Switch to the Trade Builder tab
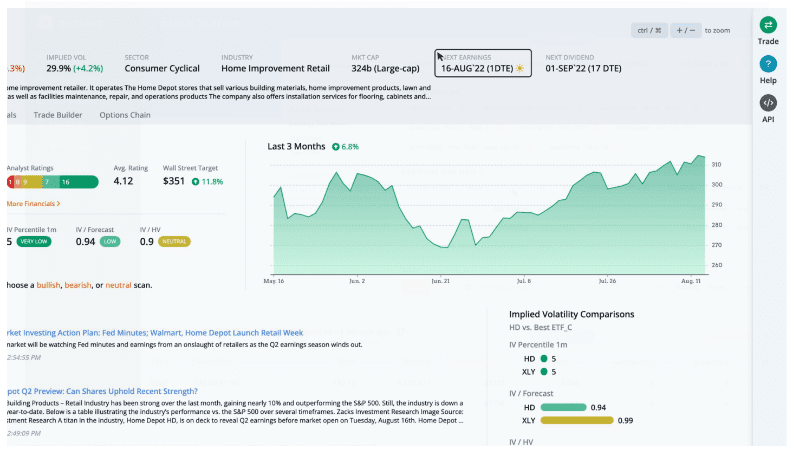This screenshot has height=450, width=794. pyautogui.click(x=58, y=115)
